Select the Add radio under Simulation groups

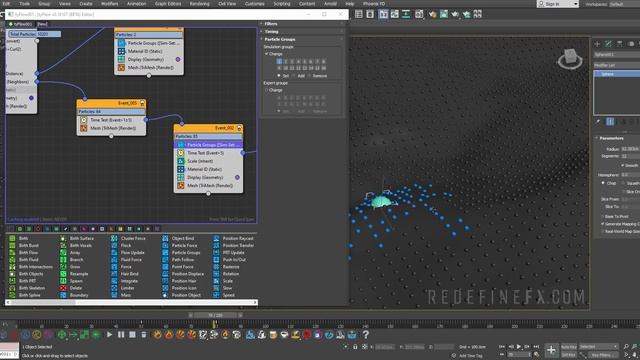pos(294,76)
